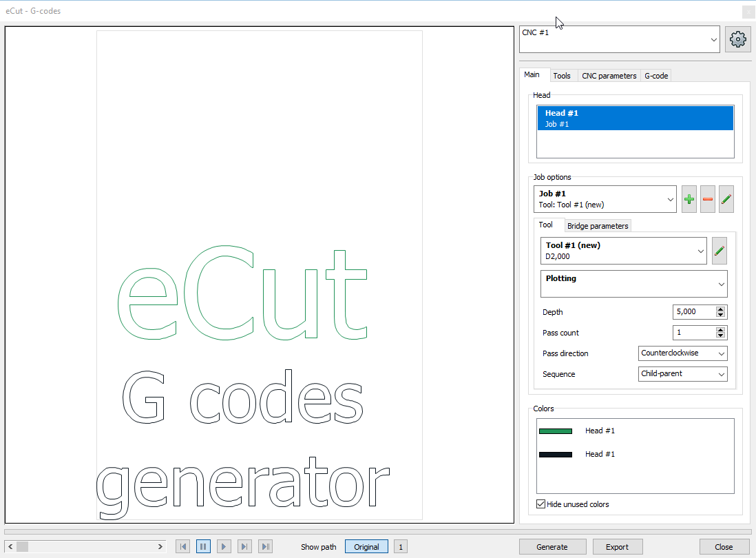Click the Export button

(x=617, y=547)
